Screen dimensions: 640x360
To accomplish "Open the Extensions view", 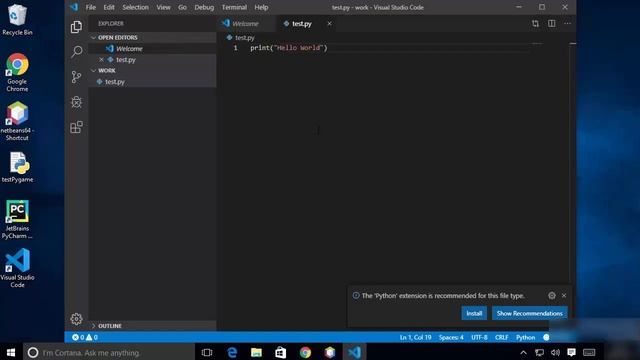I will tap(76, 127).
